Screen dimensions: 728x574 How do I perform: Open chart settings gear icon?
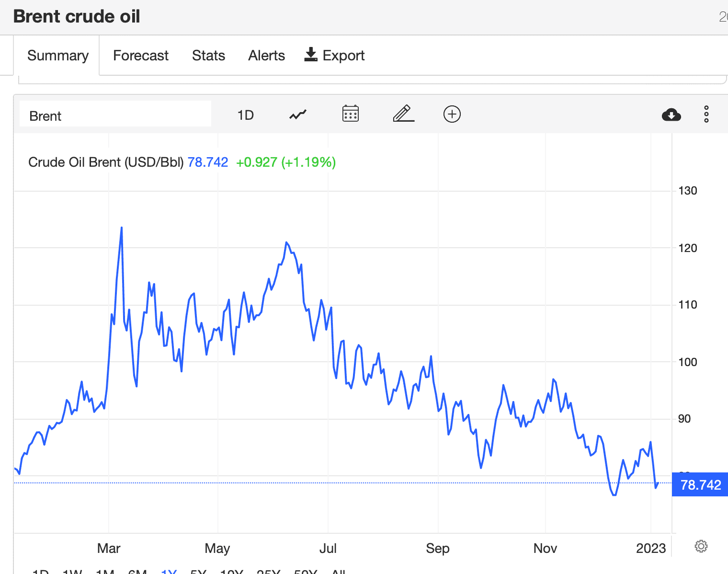[701, 546]
